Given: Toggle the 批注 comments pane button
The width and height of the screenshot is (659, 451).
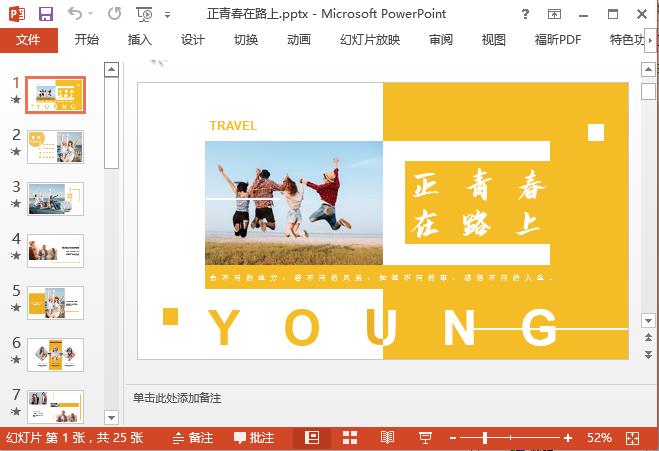Looking at the screenshot, I should (x=254, y=438).
